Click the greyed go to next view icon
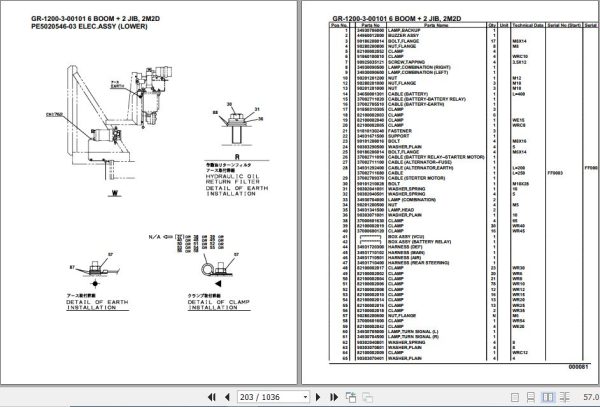Viewport: 600px width, 407px height. pyautogui.click(x=367, y=397)
